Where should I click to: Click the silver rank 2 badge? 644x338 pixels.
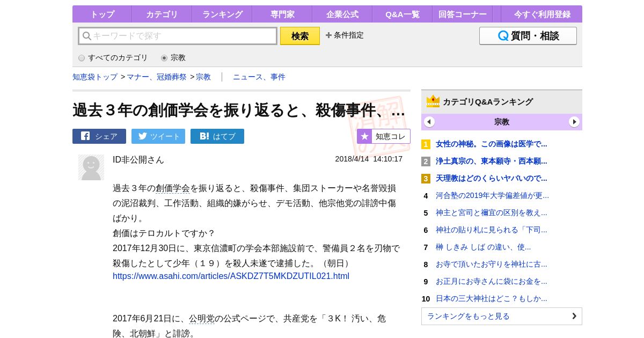[426, 161]
